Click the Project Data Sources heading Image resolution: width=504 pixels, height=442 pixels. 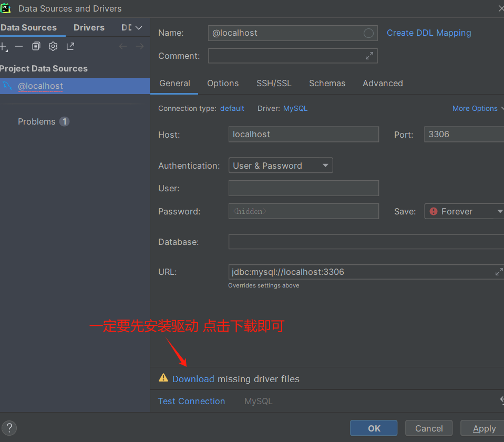point(44,68)
